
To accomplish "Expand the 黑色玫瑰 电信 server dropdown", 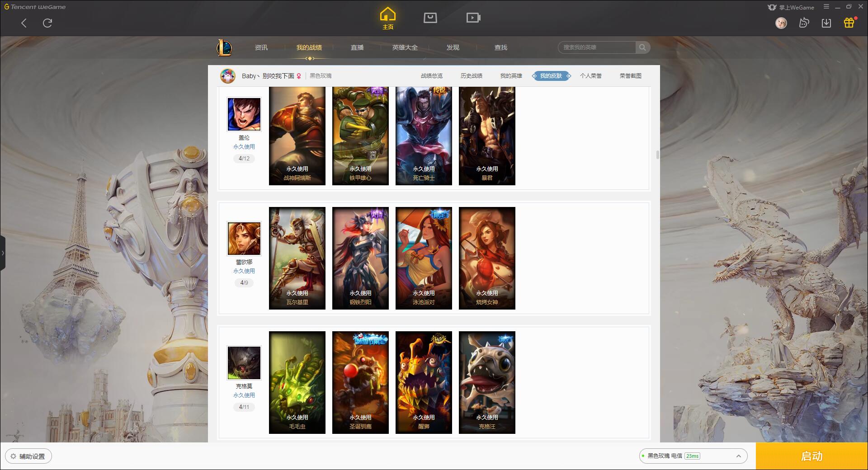I will [693, 456].
